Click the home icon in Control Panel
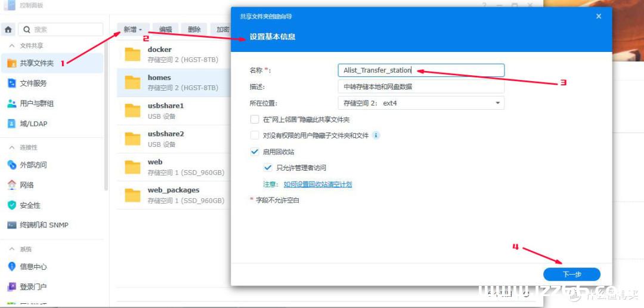 coord(8,30)
